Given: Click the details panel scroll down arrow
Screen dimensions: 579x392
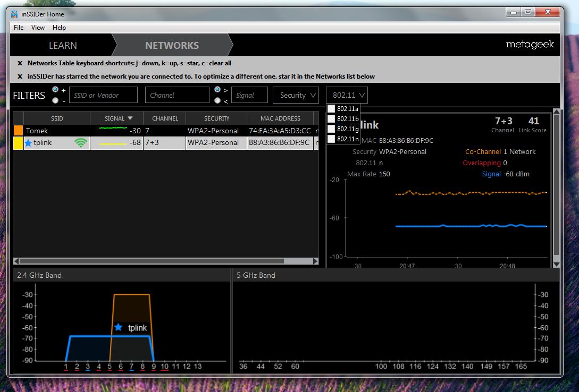Looking at the screenshot, I should click(x=556, y=265).
